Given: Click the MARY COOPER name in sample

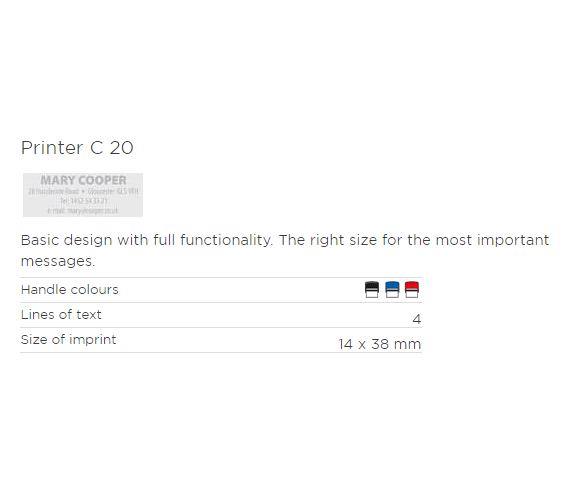Looking at the screenshot, I should 83,180.
